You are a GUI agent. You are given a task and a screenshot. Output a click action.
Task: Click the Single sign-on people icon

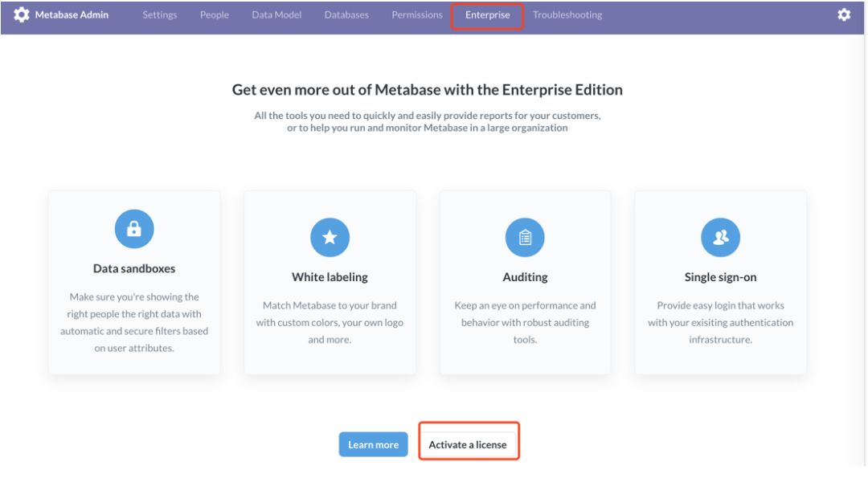tap(720, 238)
